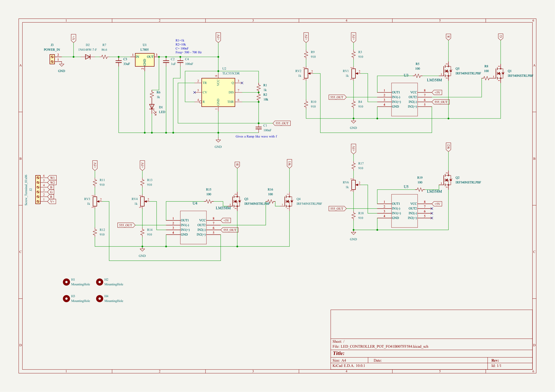Select the U5 LM358M op-amp body
The width and height of the screenshot is (555, 392).
404,211
